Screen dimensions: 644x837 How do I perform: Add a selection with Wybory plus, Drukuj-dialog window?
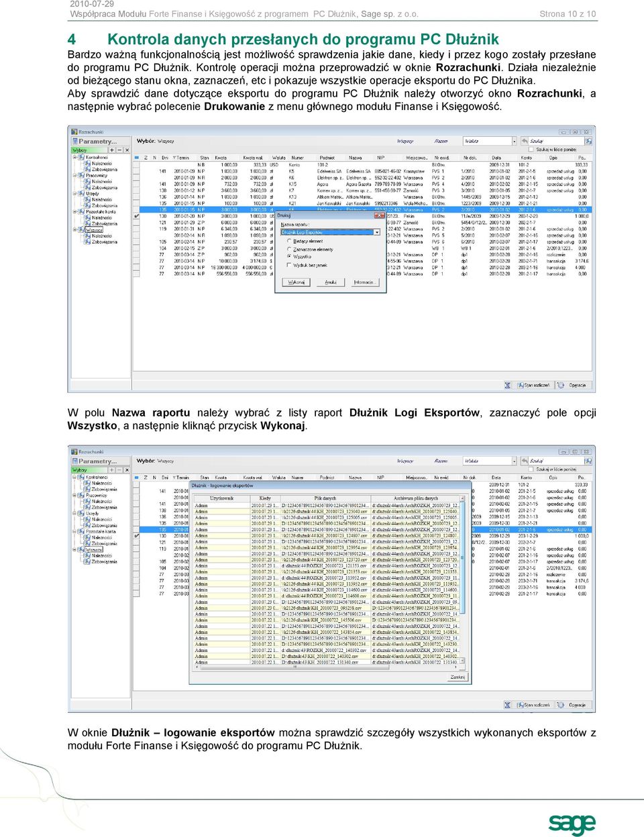click(112, 150)
